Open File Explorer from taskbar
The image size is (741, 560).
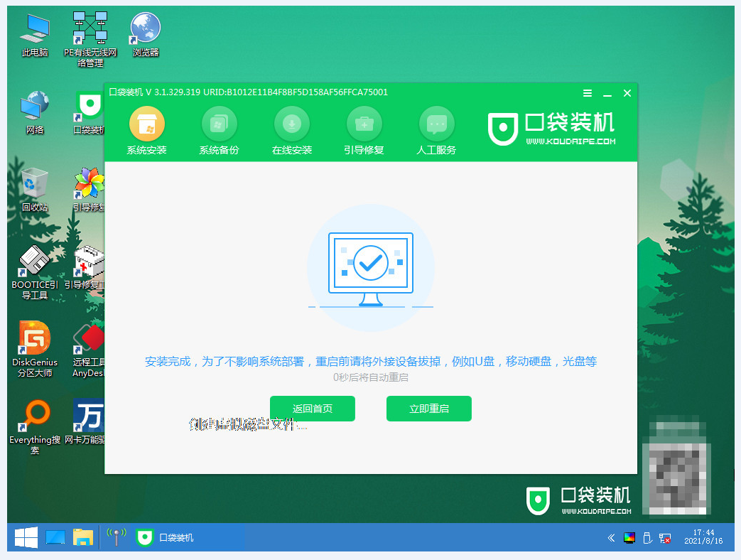point(82,537)
